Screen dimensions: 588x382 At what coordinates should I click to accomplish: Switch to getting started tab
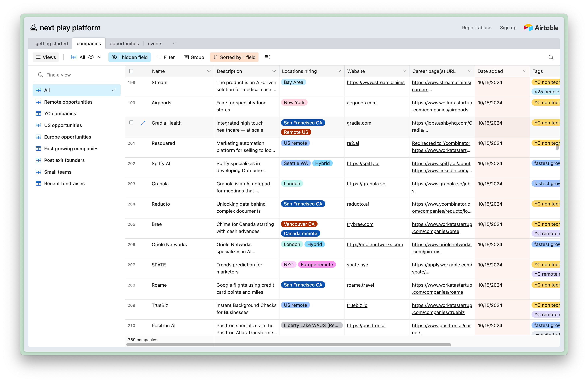(x=52, y=43)
